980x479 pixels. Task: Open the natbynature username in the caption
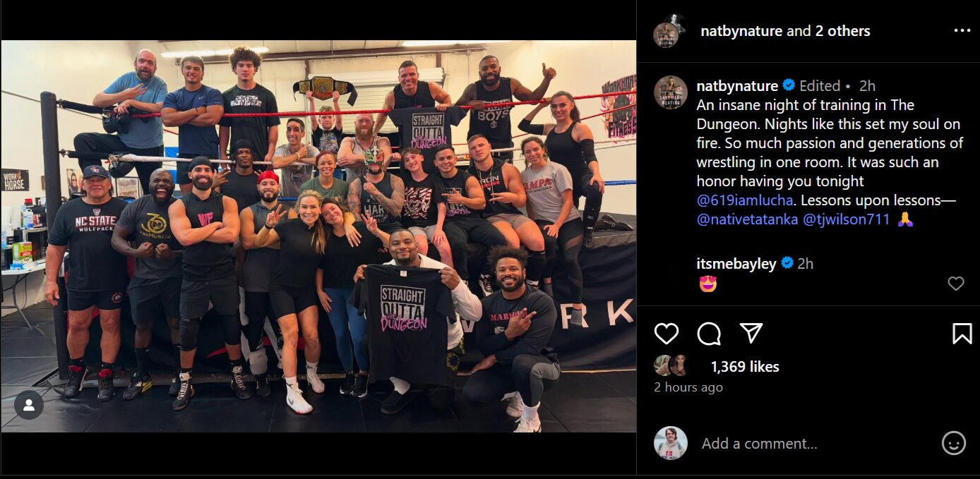[737, 86]
